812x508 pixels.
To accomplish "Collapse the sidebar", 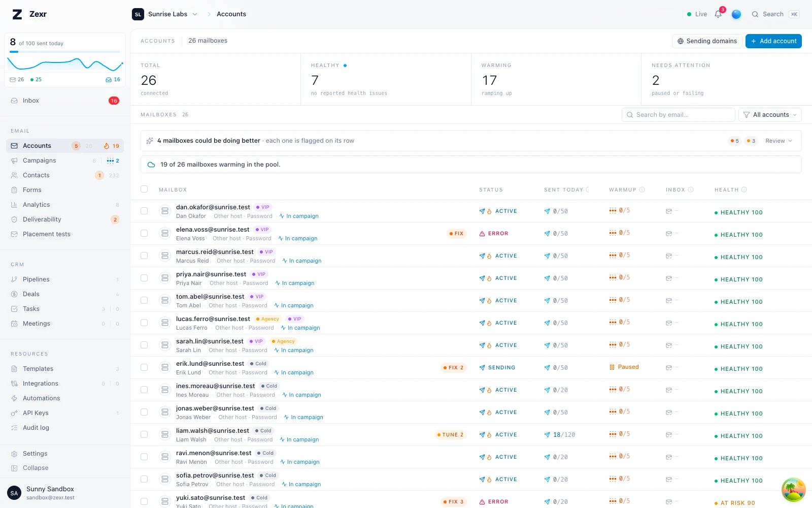I will click(65, 468).
